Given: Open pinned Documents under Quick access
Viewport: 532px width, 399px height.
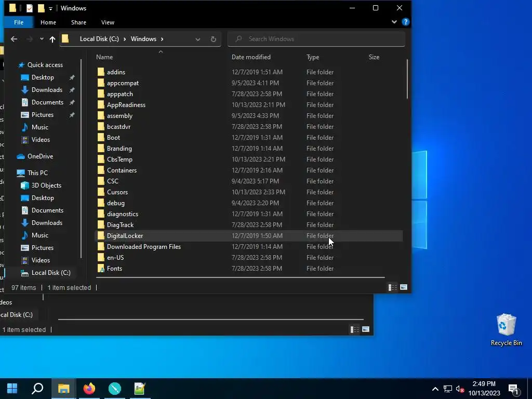Looking at the screenshot, I should [47, 102].
